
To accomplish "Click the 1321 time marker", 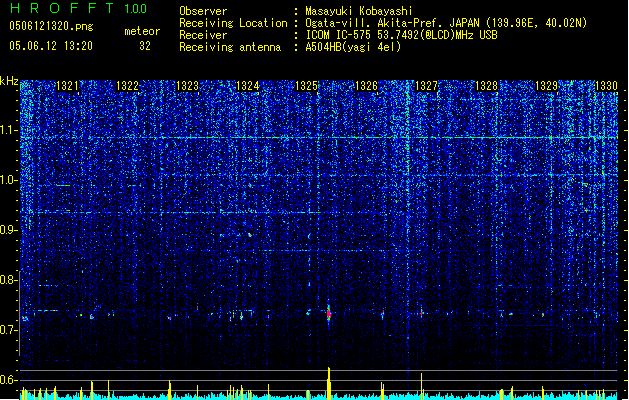I will coord(67,86).
